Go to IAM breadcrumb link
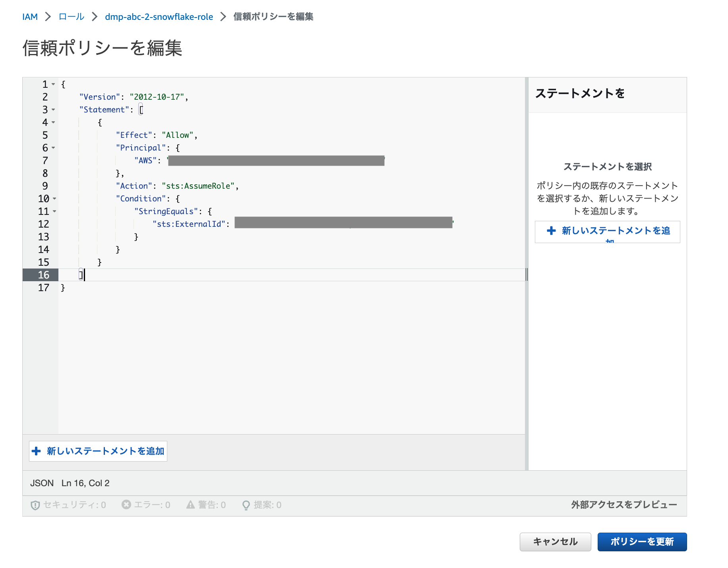Viewport: 728px width, 568px height. tap(30, 17)
